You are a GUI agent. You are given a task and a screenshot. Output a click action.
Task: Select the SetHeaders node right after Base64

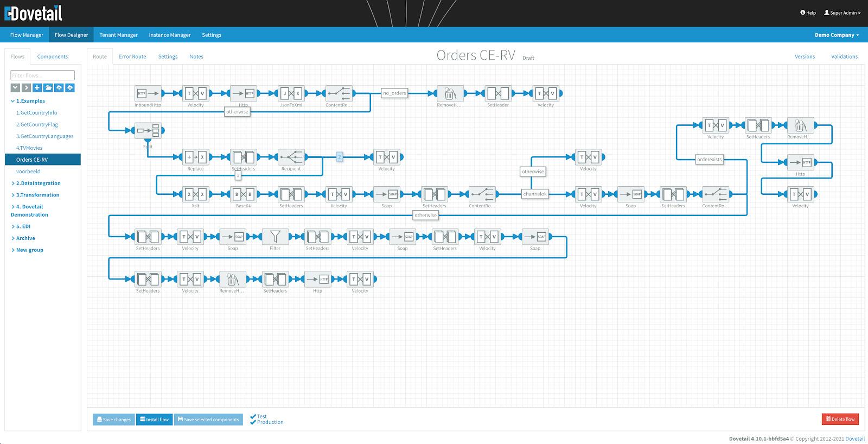point(291,194)
